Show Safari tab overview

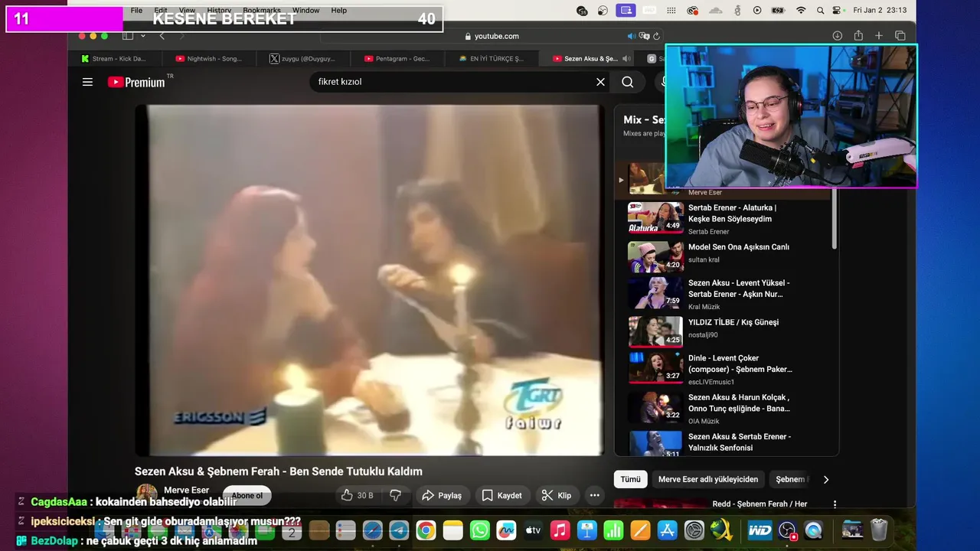coord(900,36)
